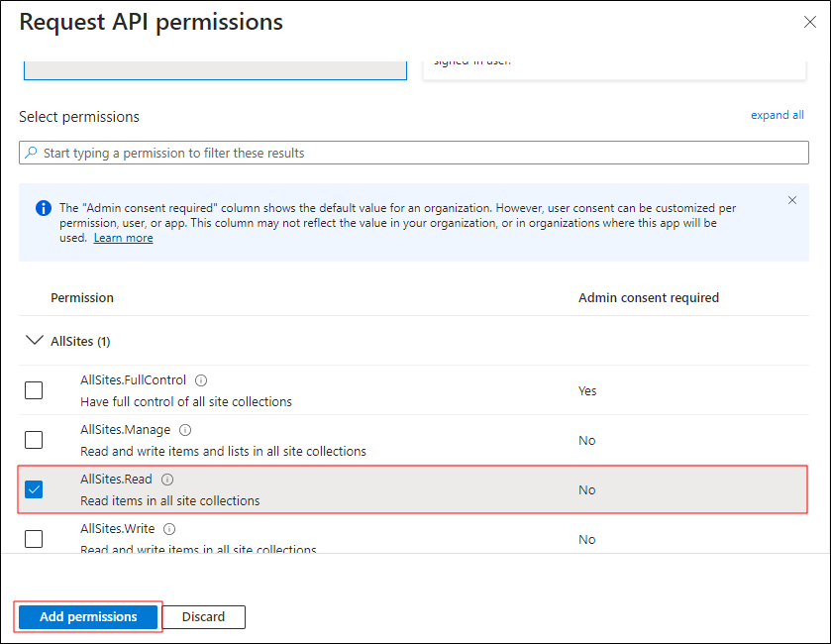Focus the permission filter search box
The height and width of the screenshot is (644, 831).
point(416,153)
